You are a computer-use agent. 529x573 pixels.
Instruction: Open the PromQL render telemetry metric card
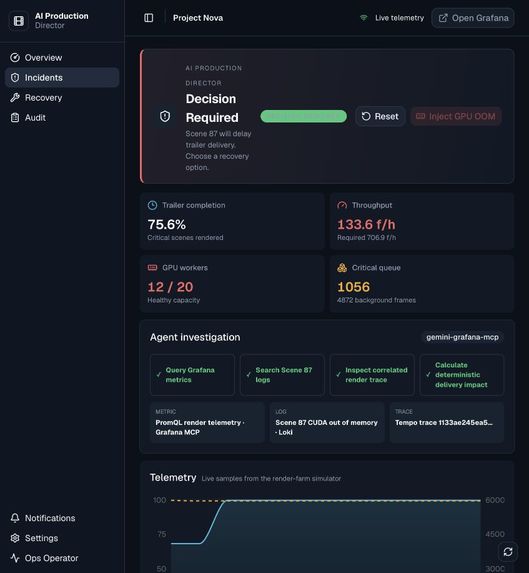coord(207,422)
